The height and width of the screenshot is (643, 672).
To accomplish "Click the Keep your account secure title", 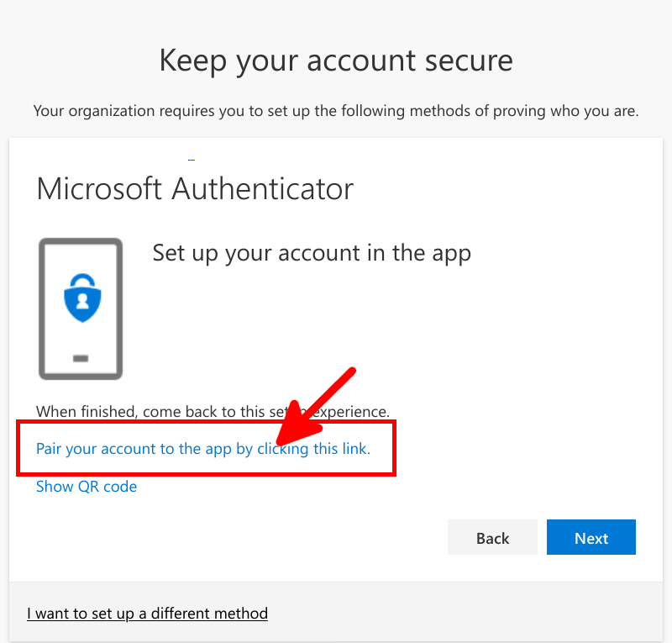I will point(335,60).
